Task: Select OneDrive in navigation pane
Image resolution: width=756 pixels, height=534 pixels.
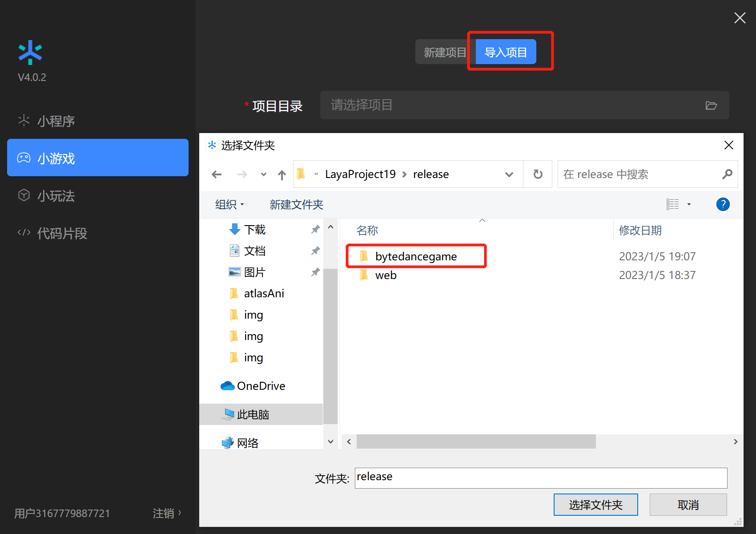Action: (261, 386)
